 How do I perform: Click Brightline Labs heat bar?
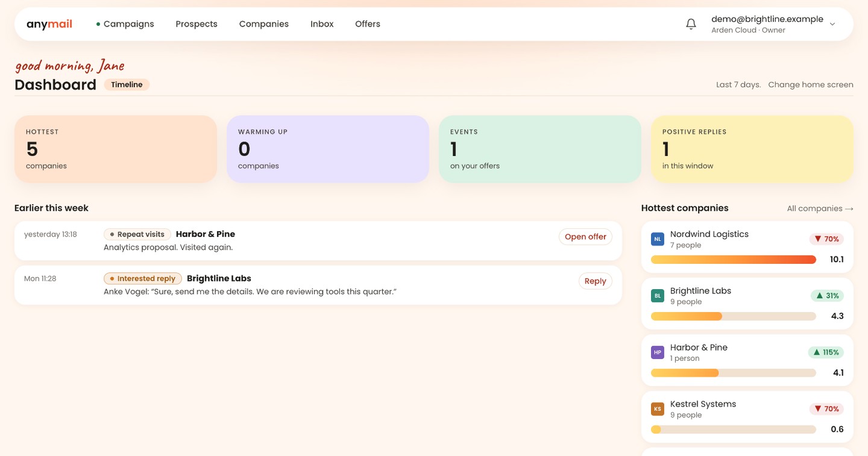click(x=734, y=316)
